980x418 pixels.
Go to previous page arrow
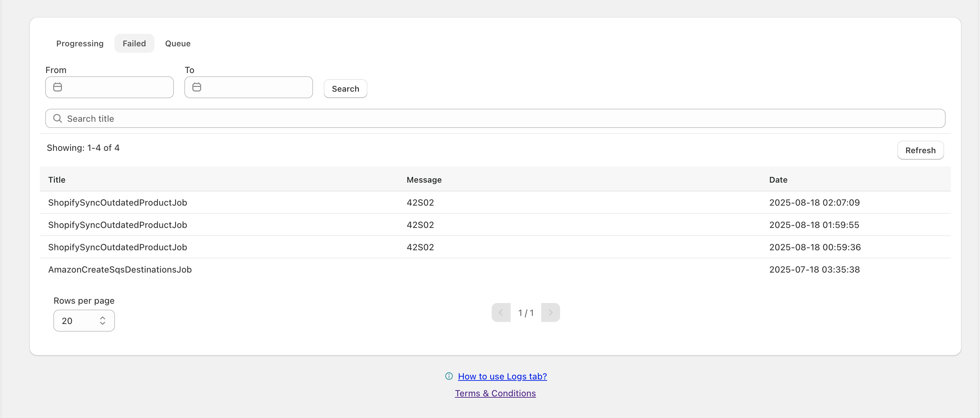pos(500,312)
